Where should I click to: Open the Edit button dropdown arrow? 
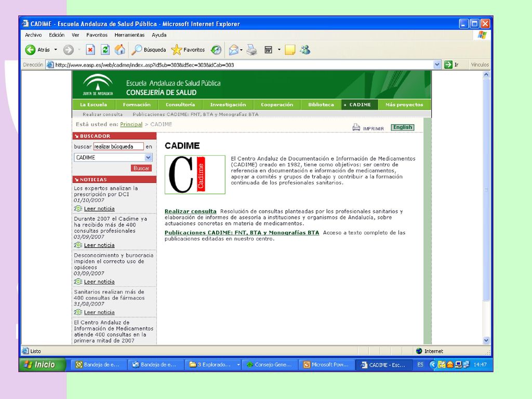point(279,50)
